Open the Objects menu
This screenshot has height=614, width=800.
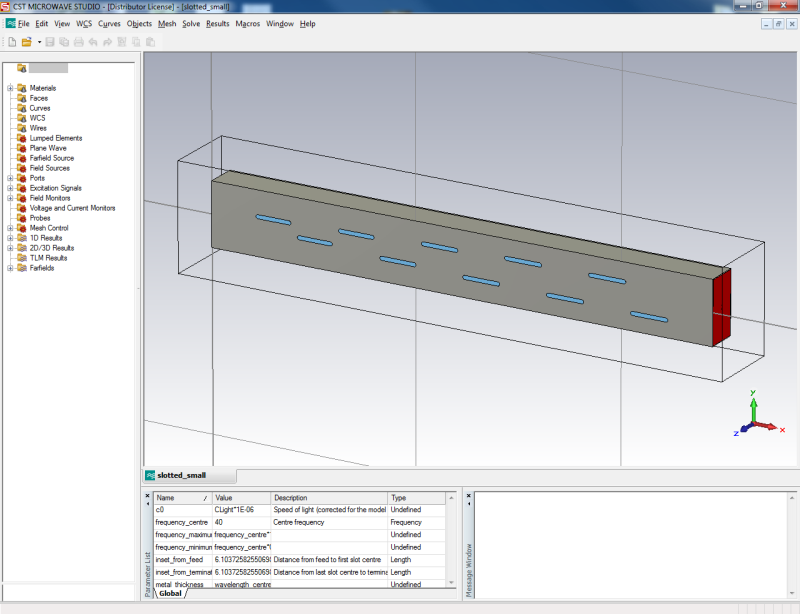tap(139, 23)
